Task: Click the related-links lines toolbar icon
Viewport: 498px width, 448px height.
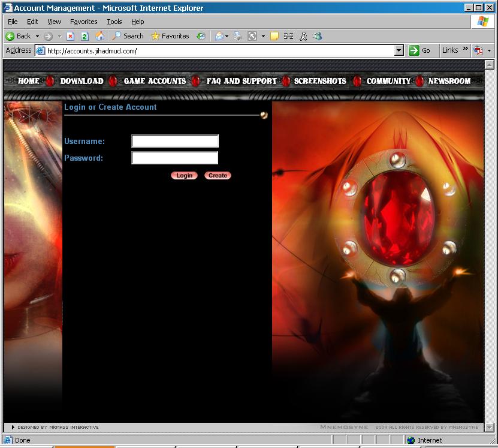Action: (288, 36)
